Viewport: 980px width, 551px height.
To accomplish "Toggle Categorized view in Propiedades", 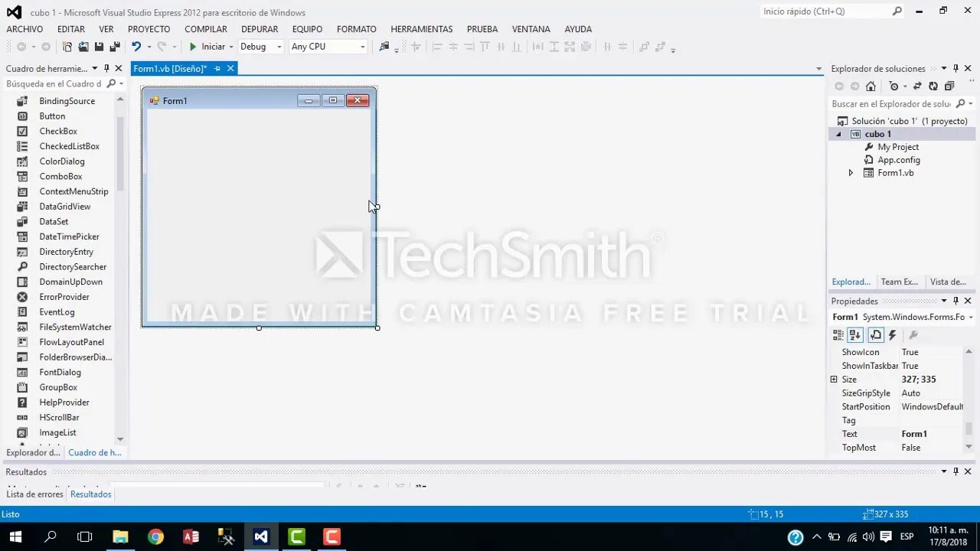I will [838, 335].
